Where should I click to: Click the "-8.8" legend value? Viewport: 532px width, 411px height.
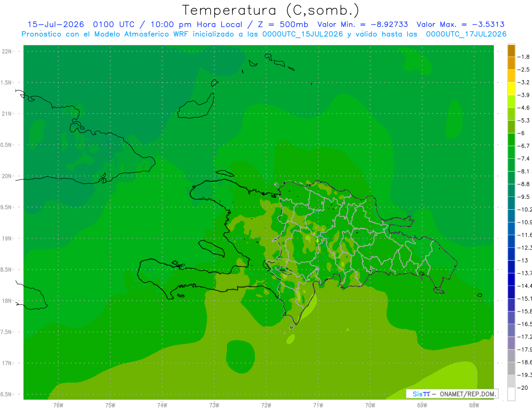(524, 184)
